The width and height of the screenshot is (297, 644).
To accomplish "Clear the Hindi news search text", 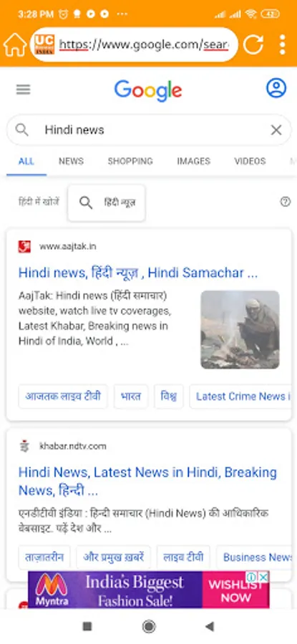I will pyautogui.click(x=276, y=130).
